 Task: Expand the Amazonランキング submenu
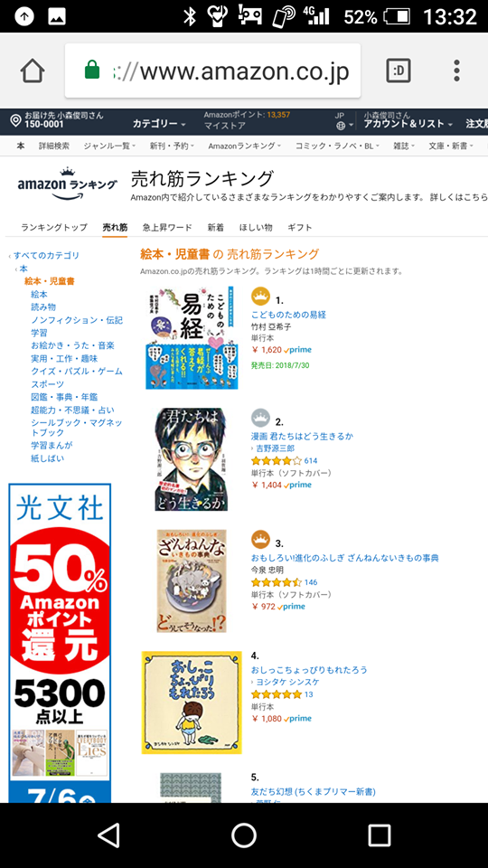pyautogui.click(x=245, y=146)
